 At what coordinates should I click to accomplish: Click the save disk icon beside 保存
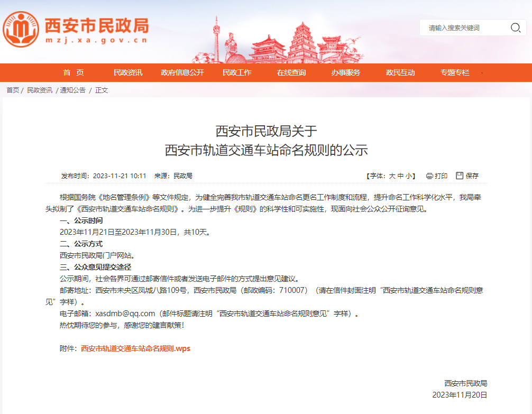click(460, 176)
